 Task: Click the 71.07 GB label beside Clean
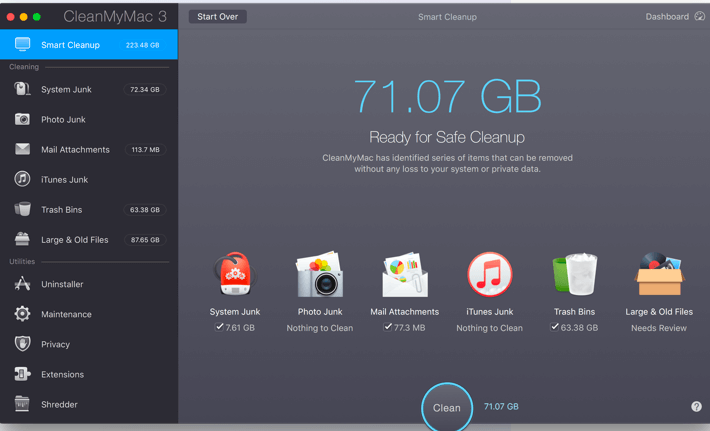(501, 407)
